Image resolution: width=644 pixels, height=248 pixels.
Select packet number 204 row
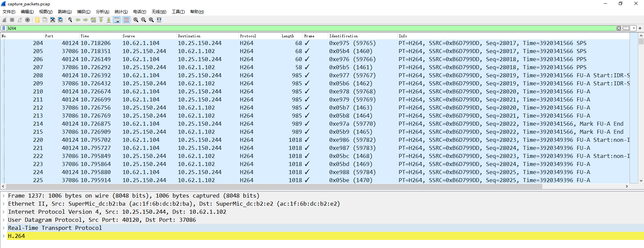tap(315, 43)
